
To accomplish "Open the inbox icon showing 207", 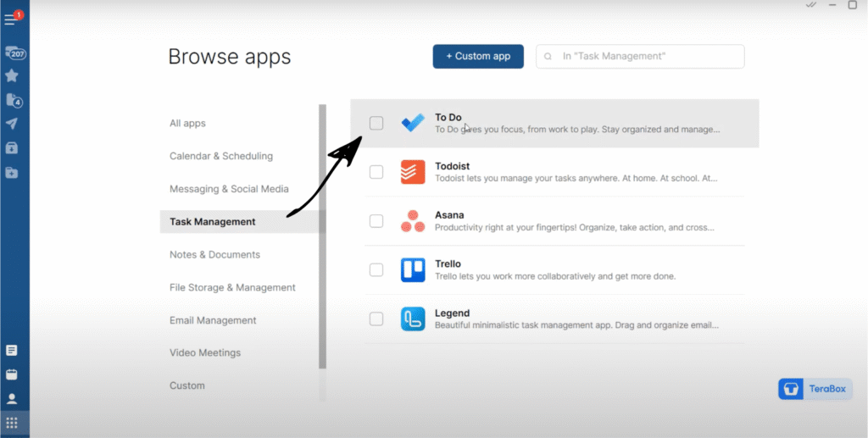I will point(15,53).
